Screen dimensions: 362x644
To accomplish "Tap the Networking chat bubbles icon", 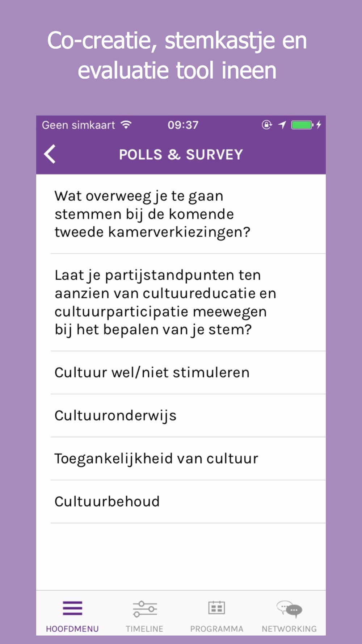I will coord(289,609).
